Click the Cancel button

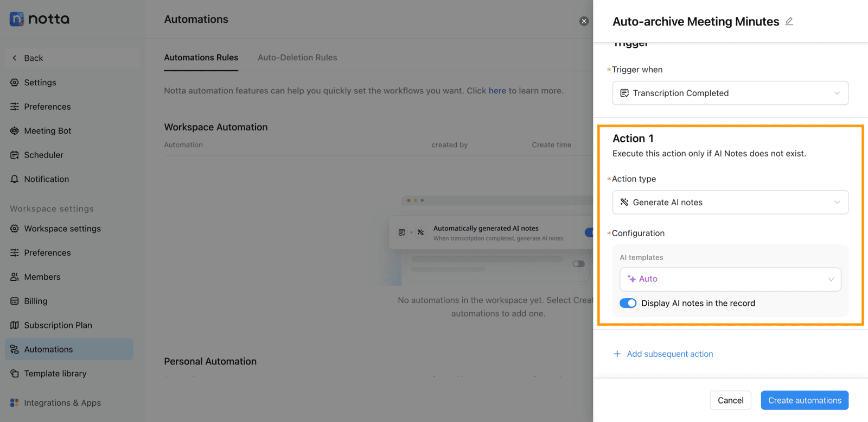(x=731, y=400)
